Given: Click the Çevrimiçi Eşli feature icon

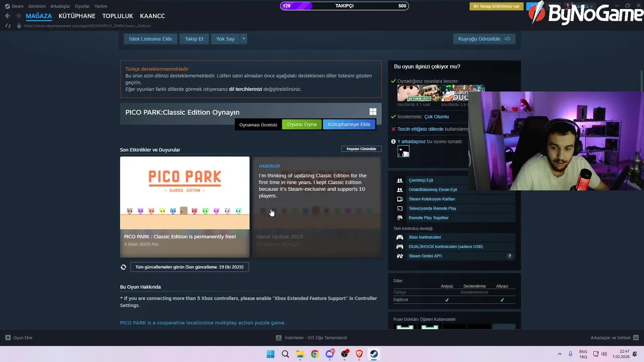Looking at the screenshot, I should 400,180.
